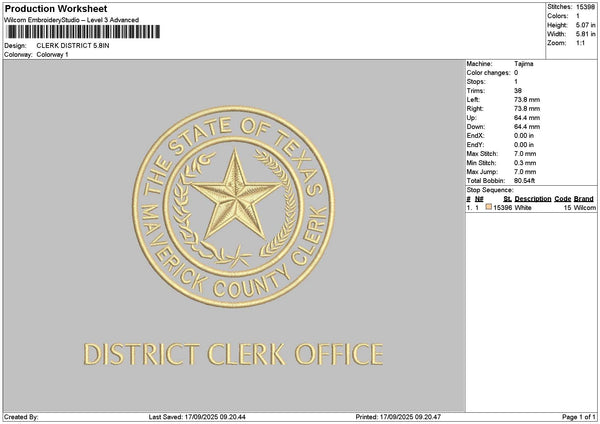
Task: Click the Created By footer label
Action: (21, 416)
